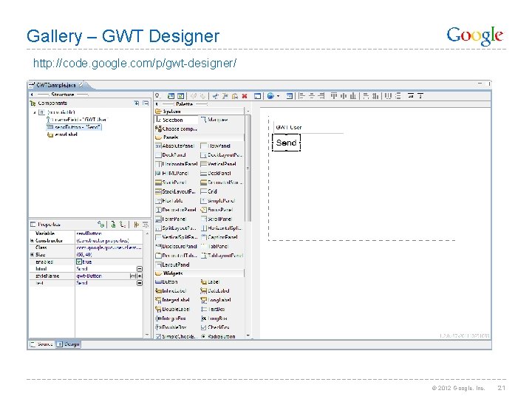The width and height of the screenshot is (532, 399).
Task: Click the red delete icon in the toolbar
Action: (245, 96)
